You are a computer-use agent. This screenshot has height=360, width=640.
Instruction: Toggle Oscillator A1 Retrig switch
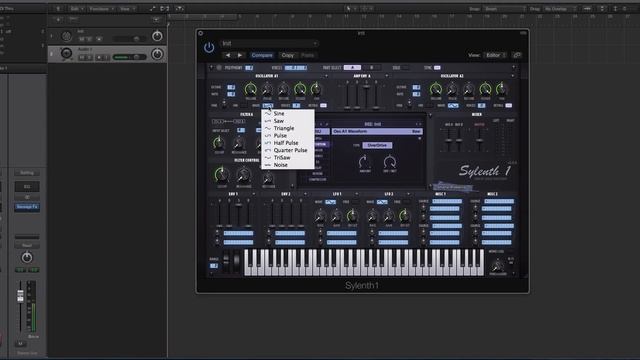(323, 106)
